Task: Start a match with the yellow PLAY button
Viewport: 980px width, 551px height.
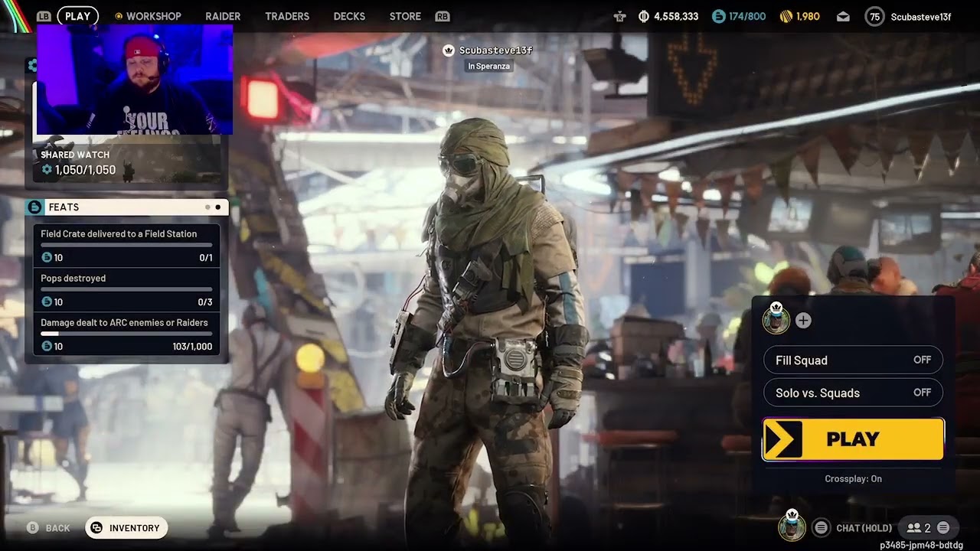Action: coord(853,439)
